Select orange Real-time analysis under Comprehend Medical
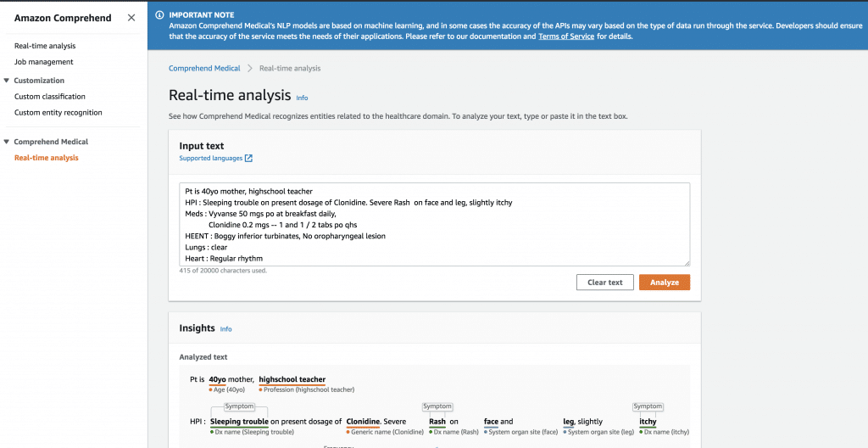 tap(47, 158)
